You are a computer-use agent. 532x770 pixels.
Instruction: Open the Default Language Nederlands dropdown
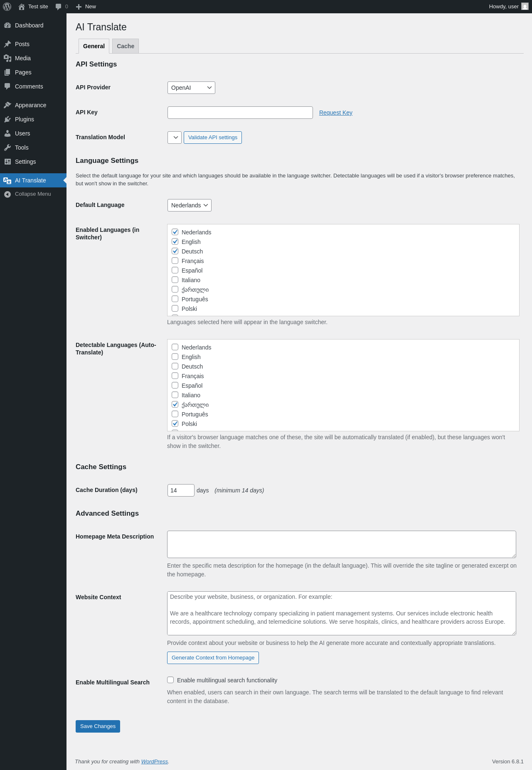(x=190, y=205)
